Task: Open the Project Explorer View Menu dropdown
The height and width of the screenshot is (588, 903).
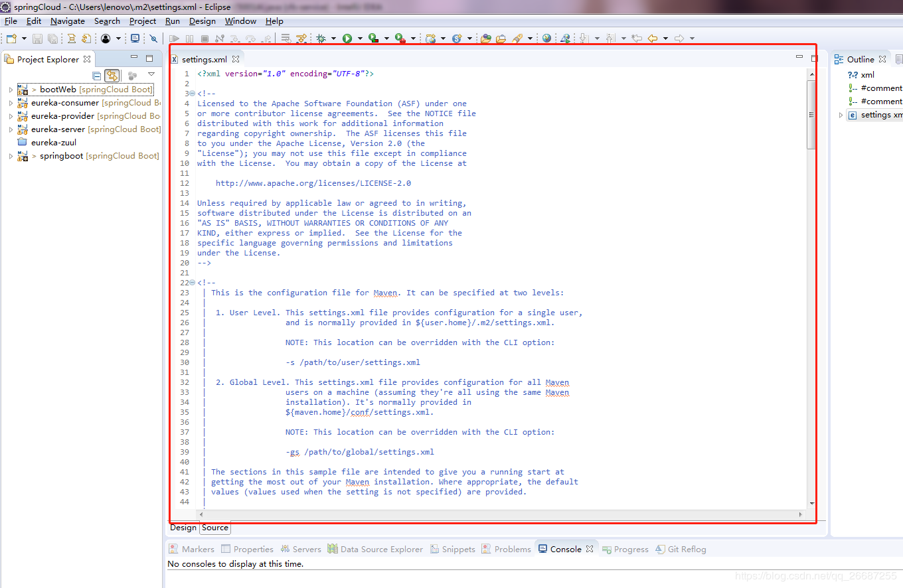Action: pos(151,74)
